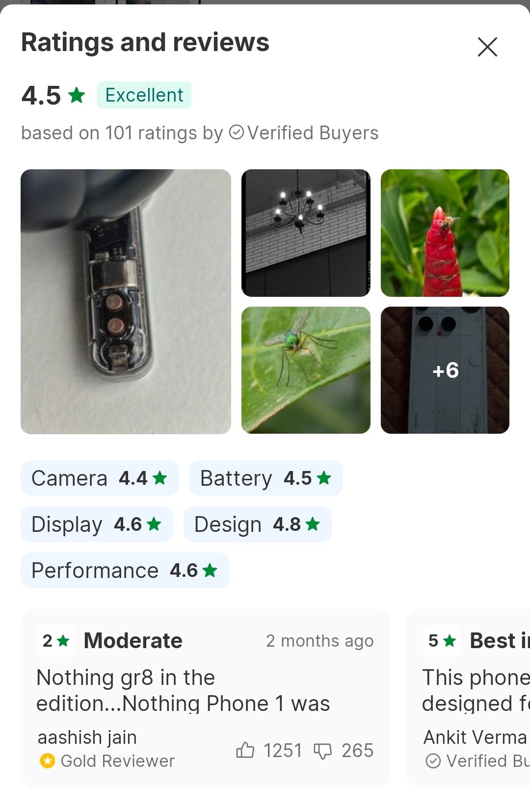
Task: Select the Design 4.8 rating chip
Action: point(257,524)
